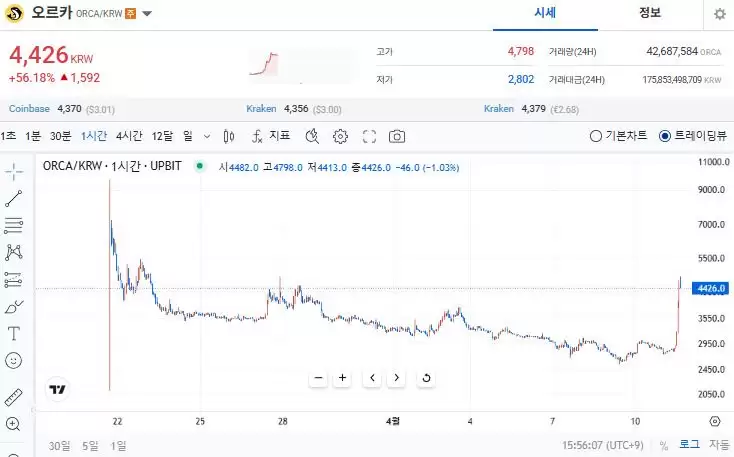Image resolution: width=734 pixels, height=457 pixels.
Task: Select the 기본차트 radio option
Action: [618, 136]
